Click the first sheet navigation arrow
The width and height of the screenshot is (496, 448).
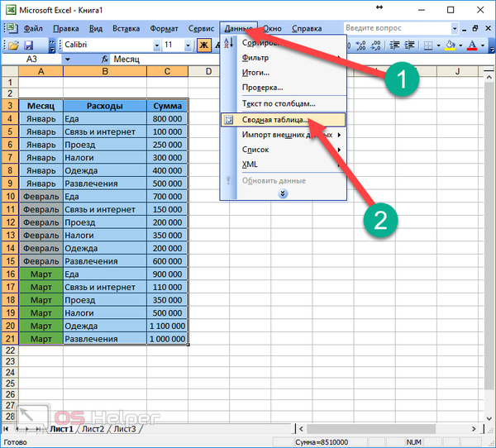click(6, 429)
